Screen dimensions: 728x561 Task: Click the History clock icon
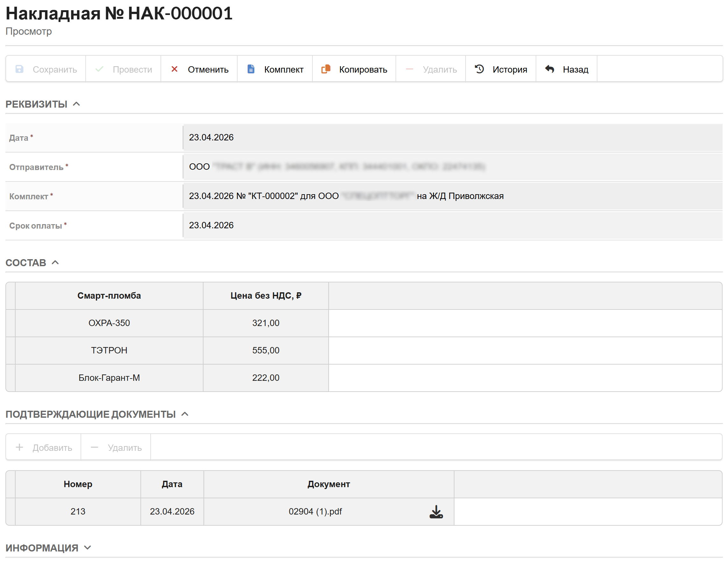point(479,69)
